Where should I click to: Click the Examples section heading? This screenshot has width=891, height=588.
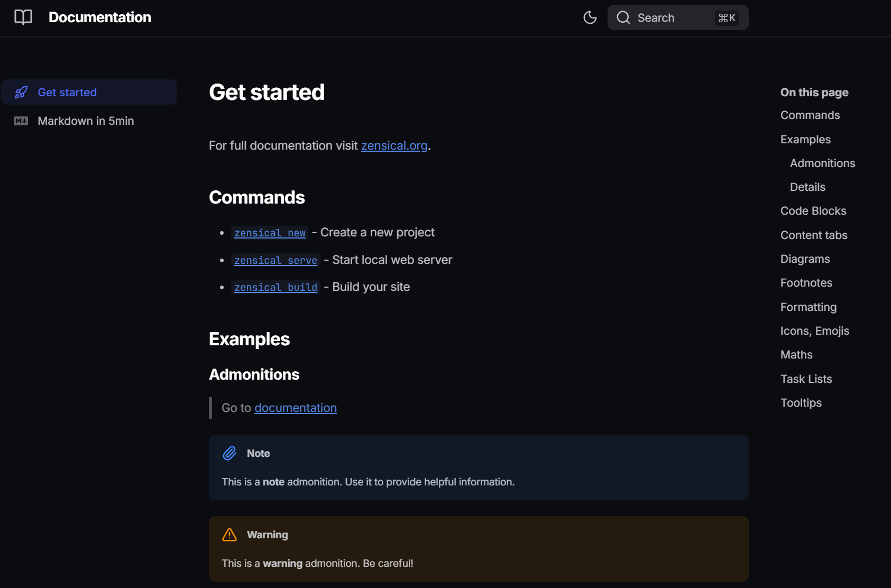tap(249, 339)
